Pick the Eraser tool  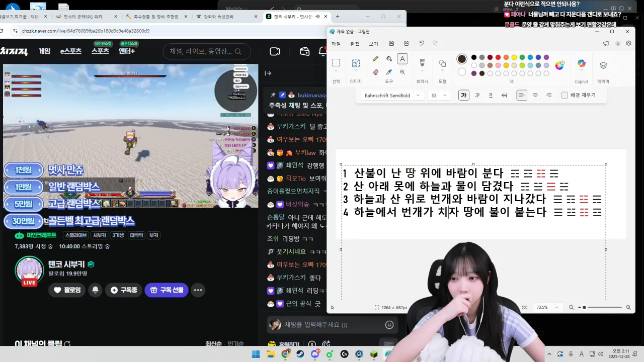pyautogui.click(x=375, y=72)
